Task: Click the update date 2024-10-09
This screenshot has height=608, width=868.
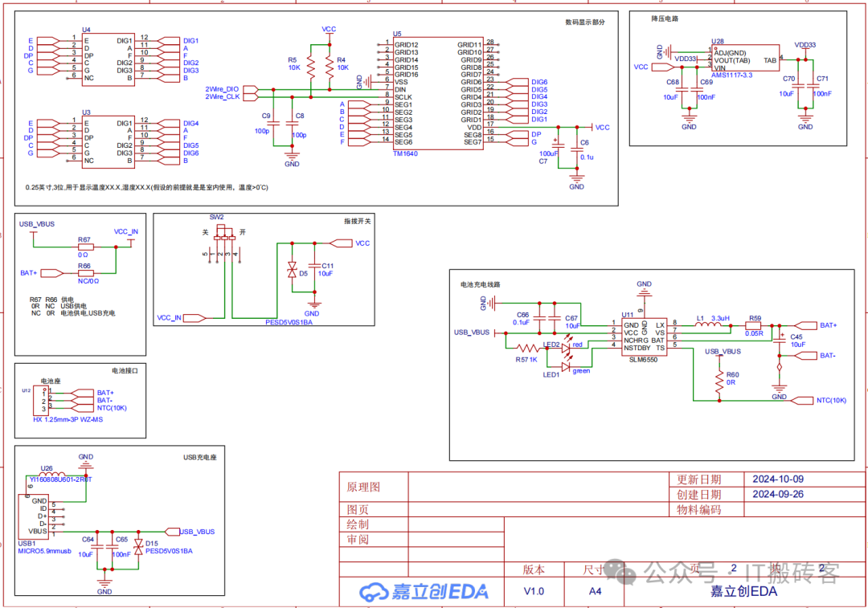Action: click(778, 479)
